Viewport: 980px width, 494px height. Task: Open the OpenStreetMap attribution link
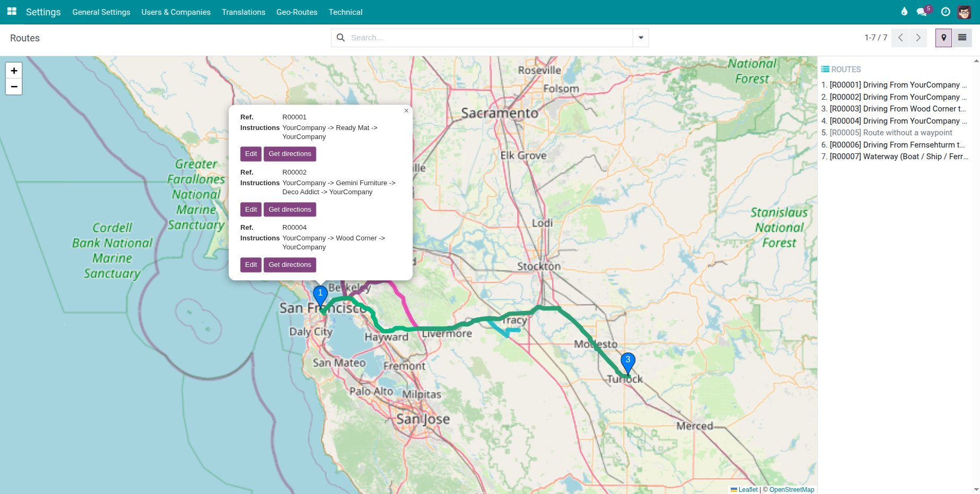(x=791, y=489)
